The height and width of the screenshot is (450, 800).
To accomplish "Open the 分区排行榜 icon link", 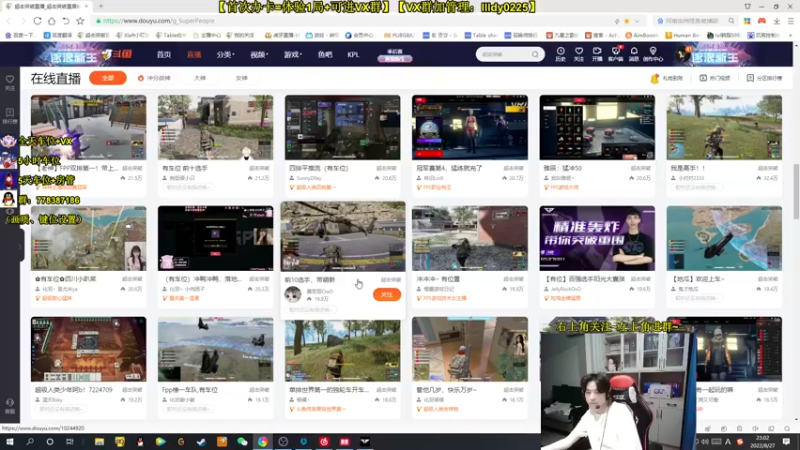I will pos(764,78).
